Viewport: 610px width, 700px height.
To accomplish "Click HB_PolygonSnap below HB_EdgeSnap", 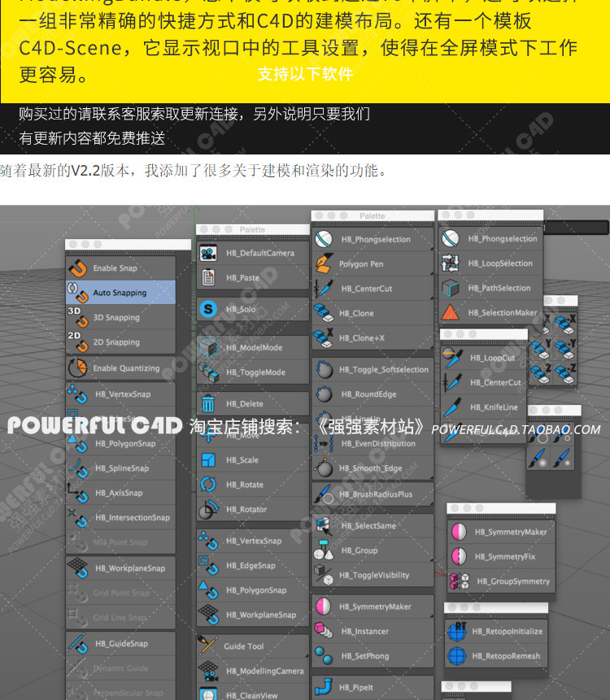I will (253, 590).
